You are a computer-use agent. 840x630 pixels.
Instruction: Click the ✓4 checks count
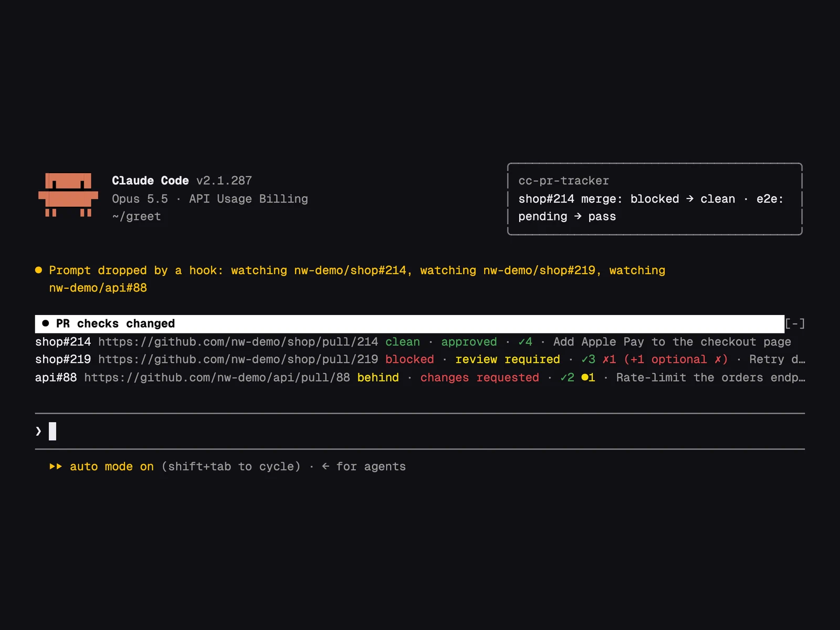(x=525, y=342)
